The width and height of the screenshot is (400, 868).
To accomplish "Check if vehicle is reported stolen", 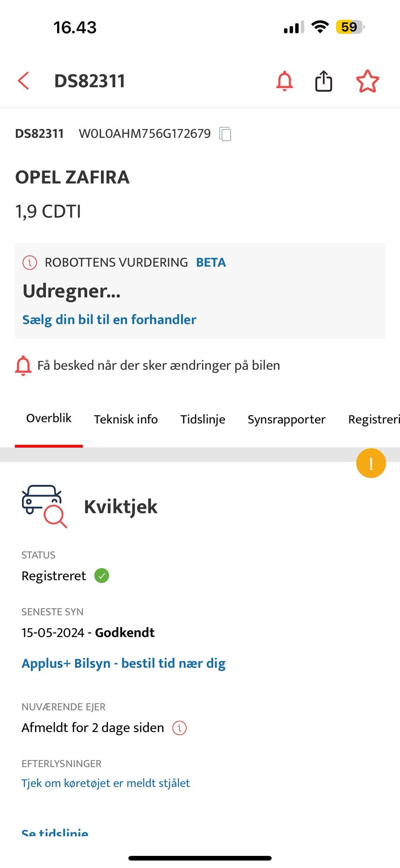I will 105,783.
